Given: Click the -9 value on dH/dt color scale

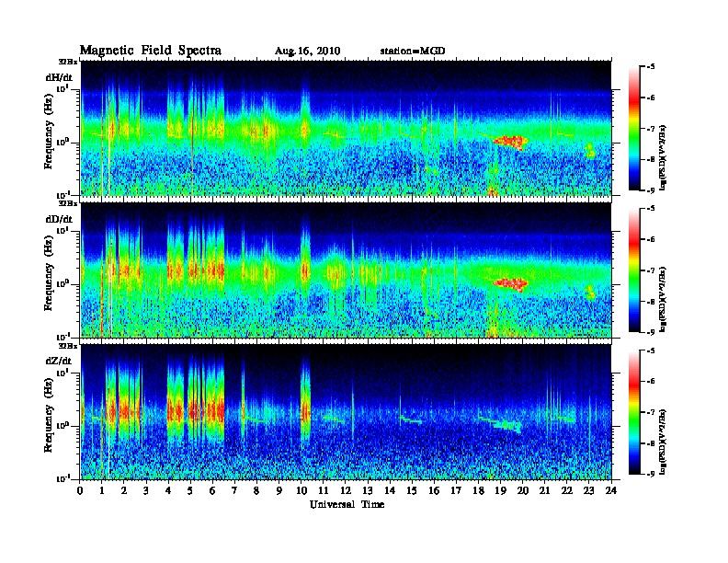Looking at the screenshot, I should click(651, 190).
